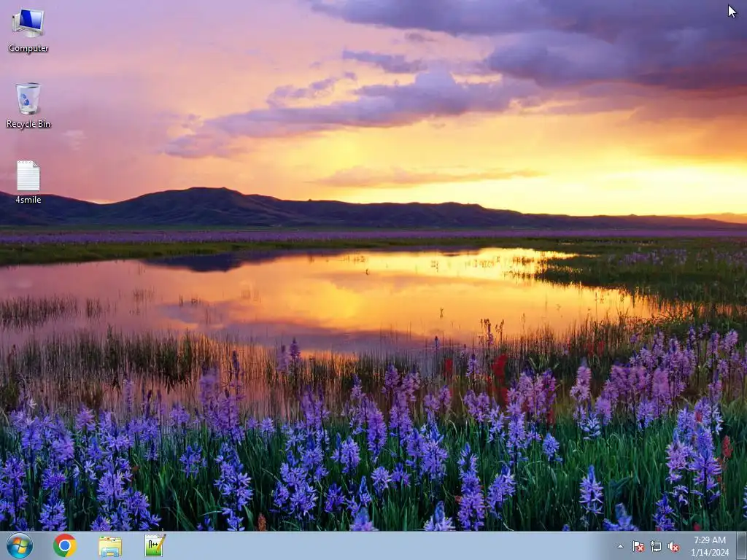Show hidden tray icons arrow

click(620, 546)
